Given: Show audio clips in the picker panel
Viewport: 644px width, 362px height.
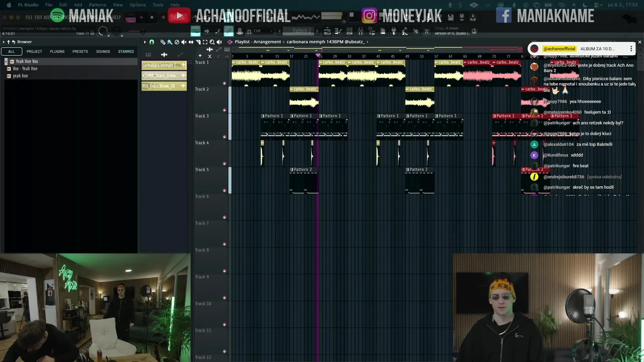Looking at the screenshot, I should (x=164, y=55).
